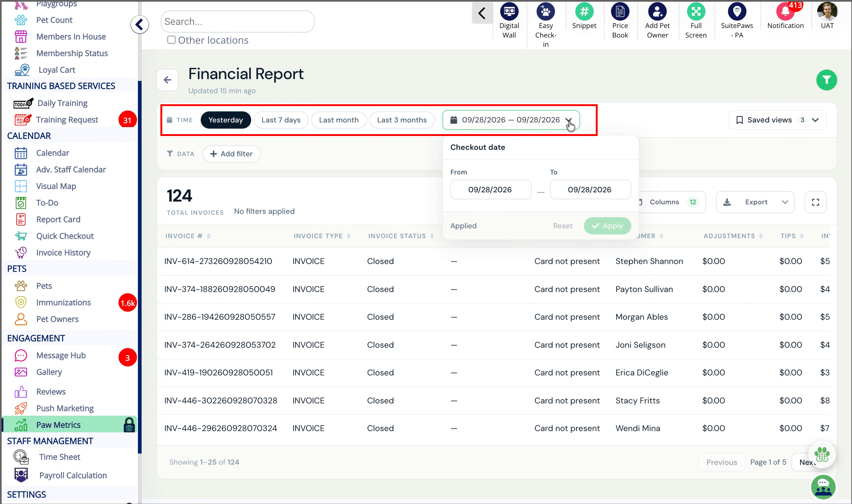Sort by Invoice # column
The width and height of the screenshot is (852, 504).
[x=188, y=236]
